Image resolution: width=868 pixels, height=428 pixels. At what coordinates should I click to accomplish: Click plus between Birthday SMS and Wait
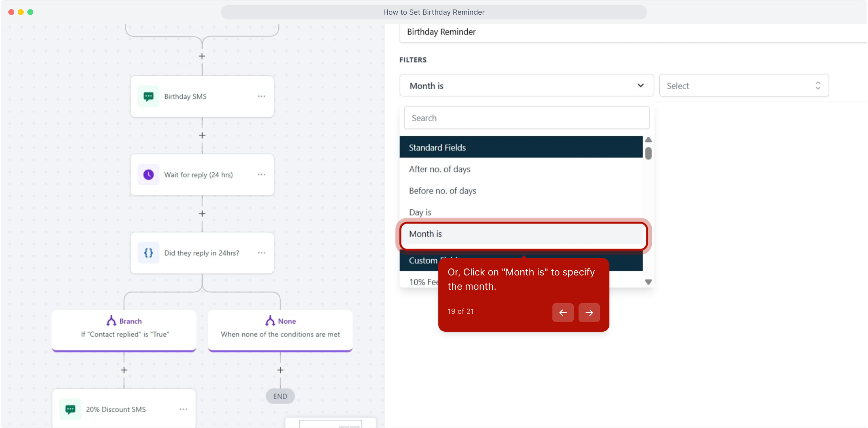tap(202, 136)
